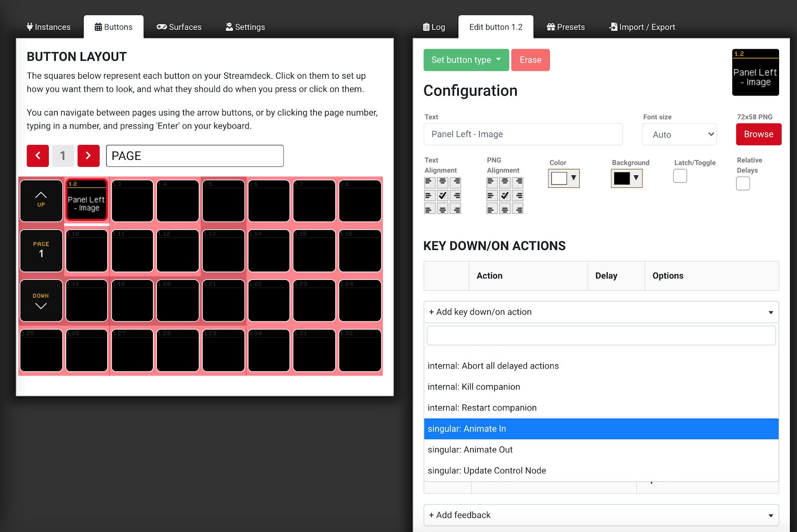The width and height of the screenshot is (797, 532).
Task: Select the Surfaces gamepad icon
Action: click(162, 27)
